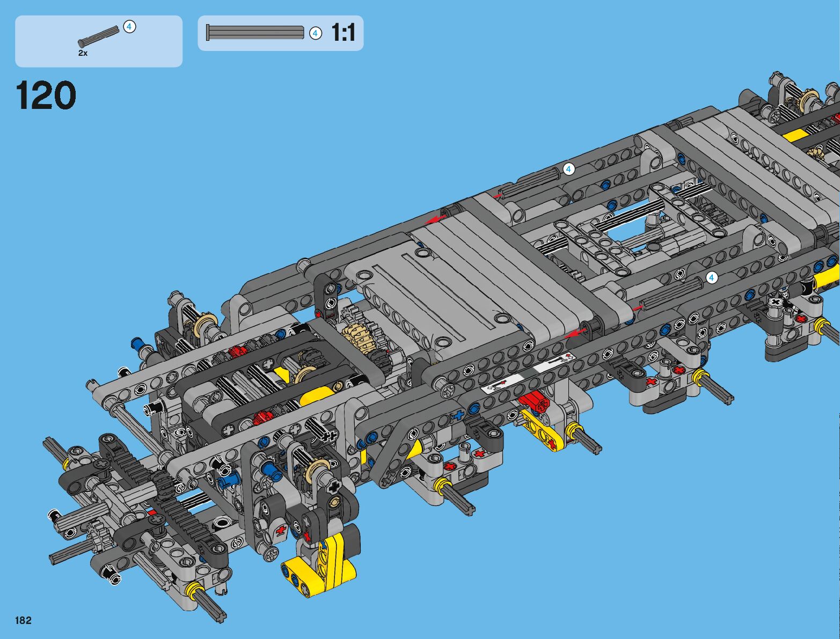This screenshot has width=840, height=639.
Task: Click the circled 4 in parts list box
Action: pos(129,26)
